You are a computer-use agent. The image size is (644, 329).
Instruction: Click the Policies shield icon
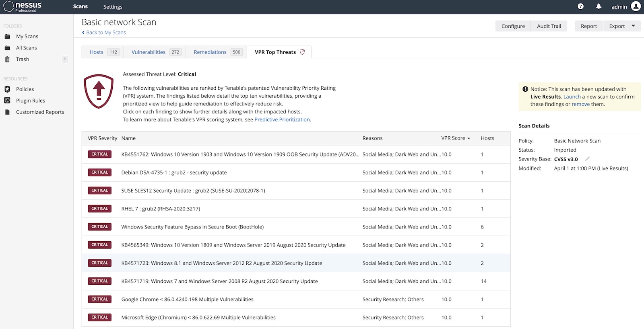[7, 89]
